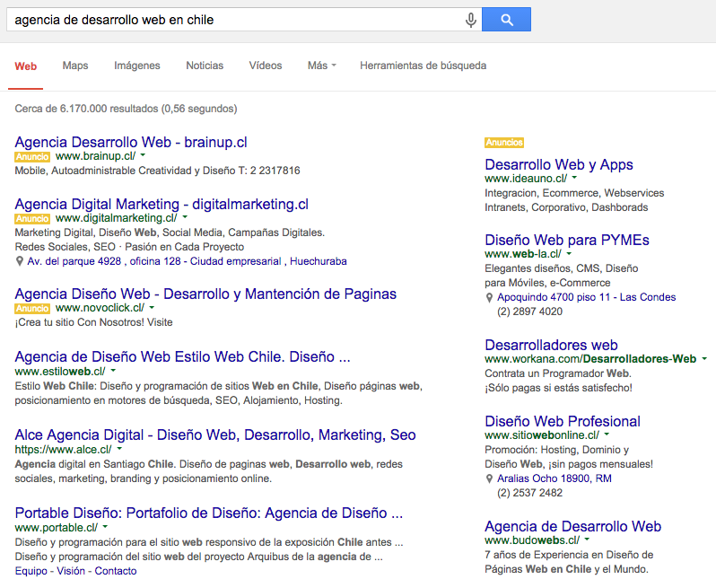Click the blue magnifier search button
This screenshot has width=716, height=588.
point(506,20)
